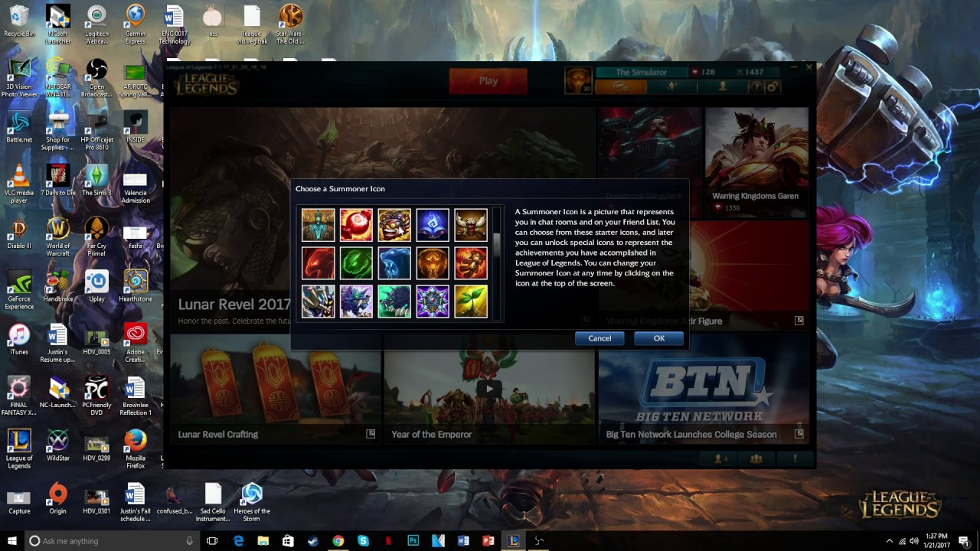Image resolution: width=980 pixels, height=551 pixels.
Task: Open the Lunar Revel Crafting link
Action: (218, 435)
